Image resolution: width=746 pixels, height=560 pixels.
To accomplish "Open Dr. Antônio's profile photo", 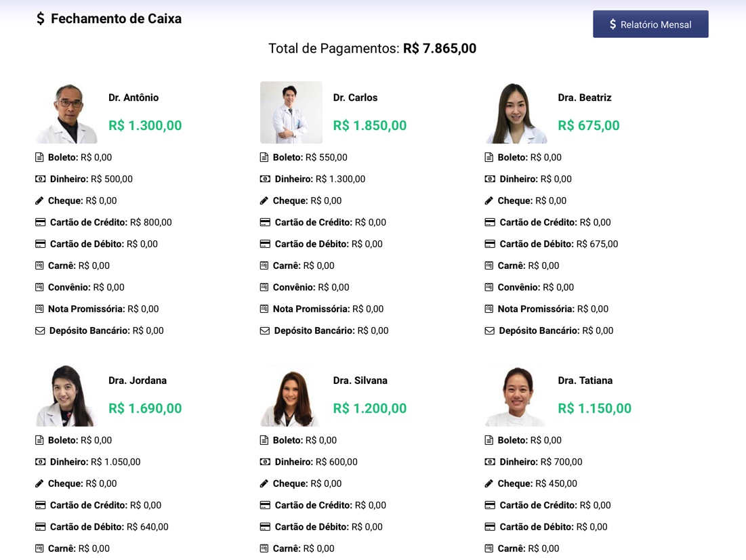I will coord(66,112).
